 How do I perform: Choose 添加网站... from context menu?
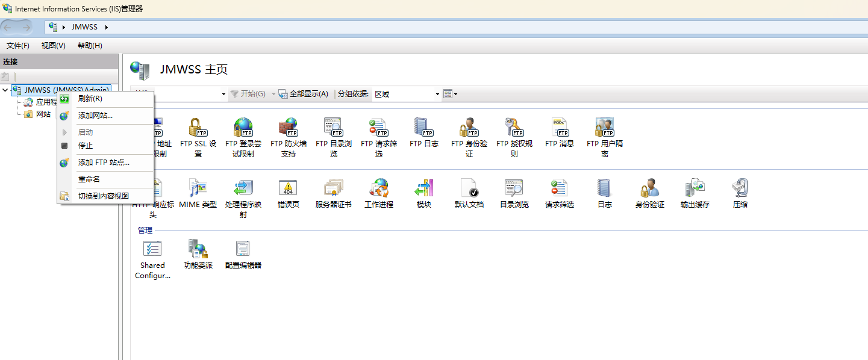tap(95, 116)
